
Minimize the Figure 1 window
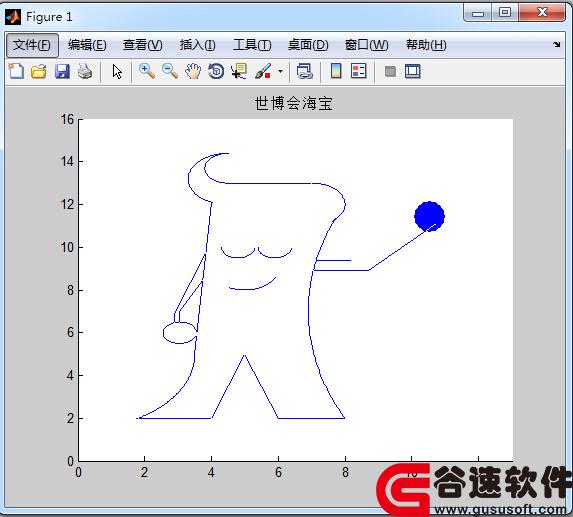(x=478, y=14)
